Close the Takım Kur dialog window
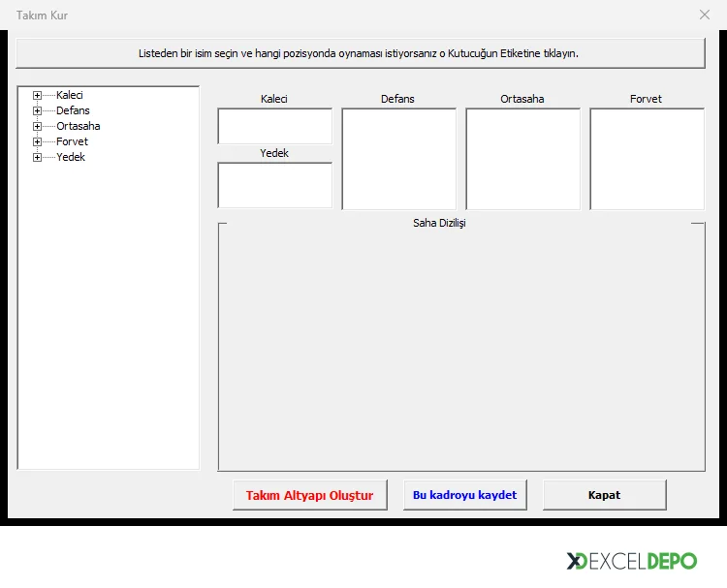The height and width of the screenshot is (588, 727). coord(705,15)
